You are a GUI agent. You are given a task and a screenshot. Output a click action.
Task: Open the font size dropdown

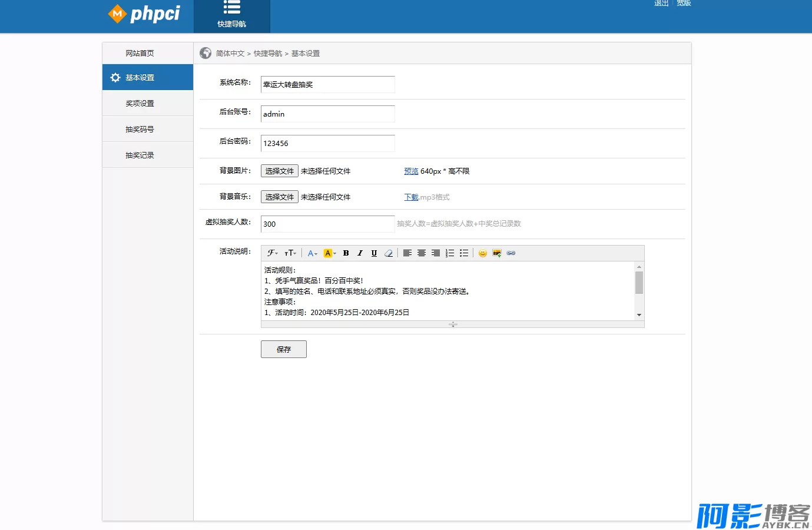[x=290, y=253]
